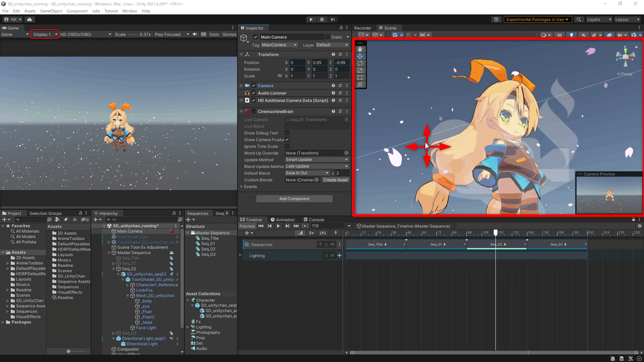Mute audio in the Game view
The height and width of the screenshot is (362, 644).
coord(195,34)
